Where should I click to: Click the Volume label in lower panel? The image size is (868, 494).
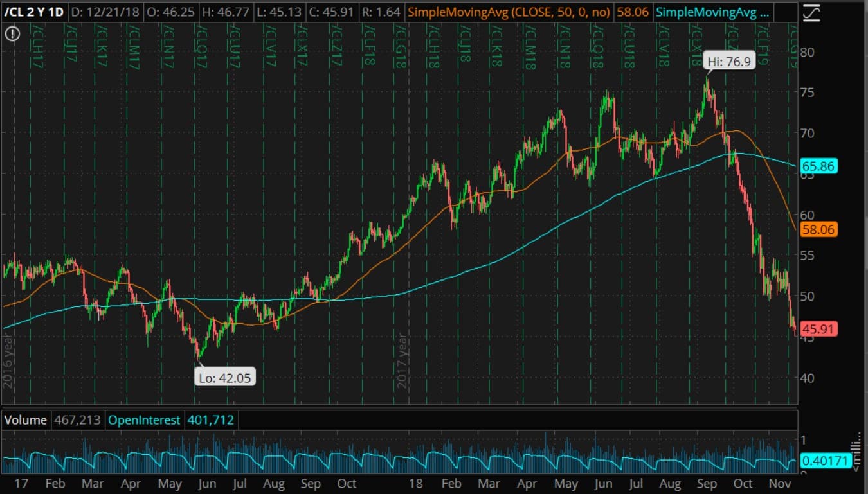pos(26,420)
